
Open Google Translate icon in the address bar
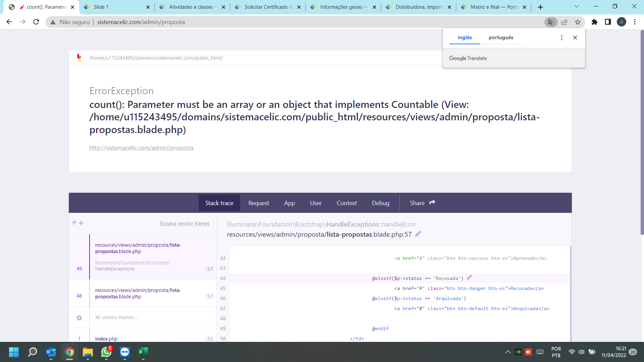coord(551,22)
